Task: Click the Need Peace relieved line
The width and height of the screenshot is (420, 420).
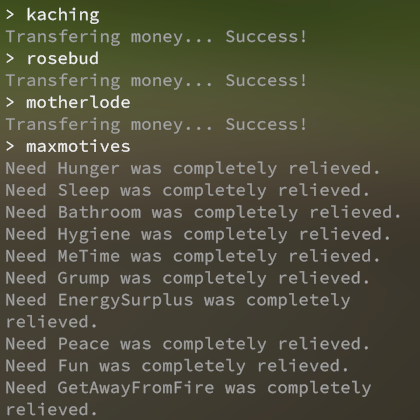Action: [187, 344]
